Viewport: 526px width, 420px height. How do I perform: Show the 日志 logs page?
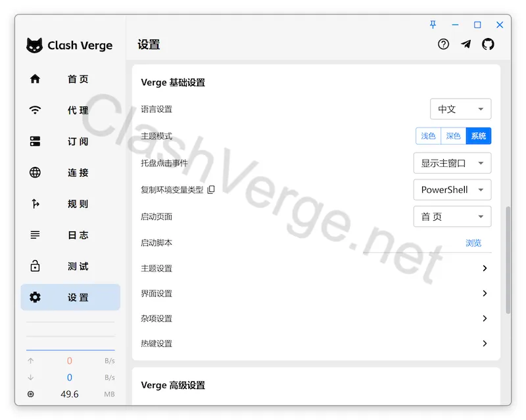[x=70, y=235]
